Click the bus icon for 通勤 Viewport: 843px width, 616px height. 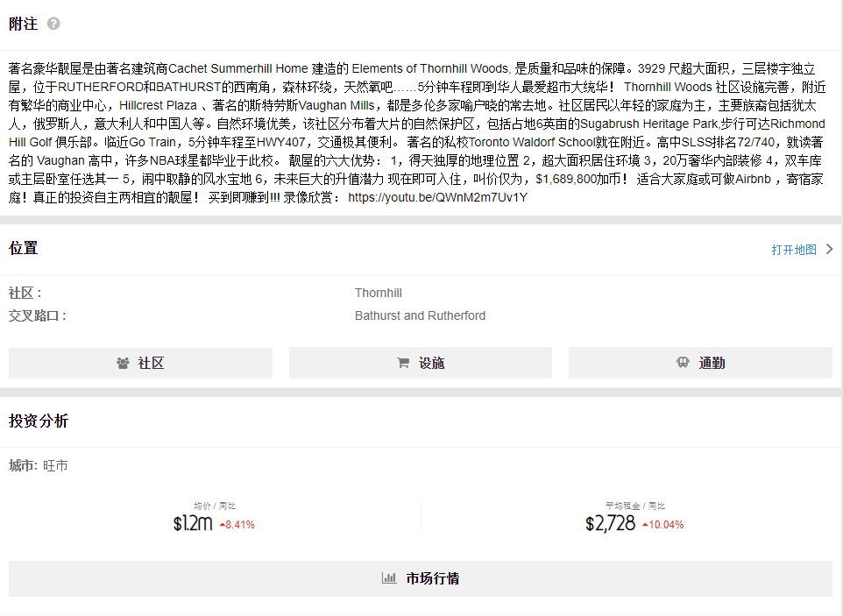point(683,363)
